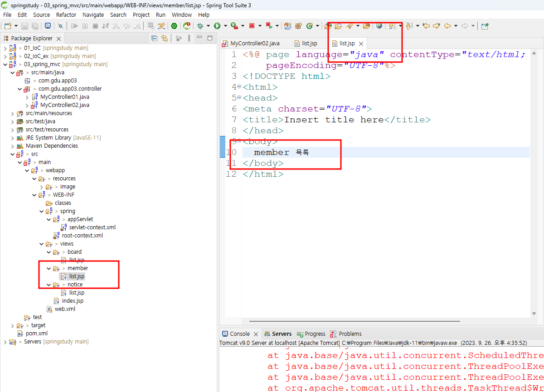Image resolution: width=544 pixels, height=392 pixels.
Task: Click line 7 title text in editor
Action: pos(336,120)
